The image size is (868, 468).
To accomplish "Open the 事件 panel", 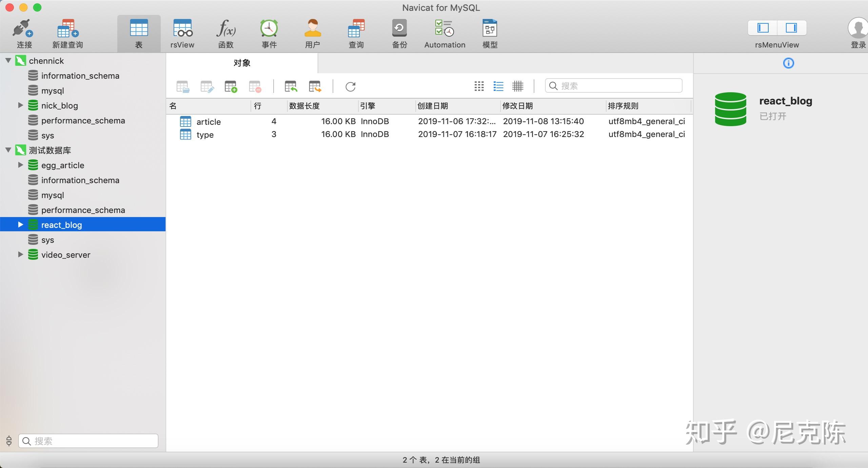I will click(269, 32).
